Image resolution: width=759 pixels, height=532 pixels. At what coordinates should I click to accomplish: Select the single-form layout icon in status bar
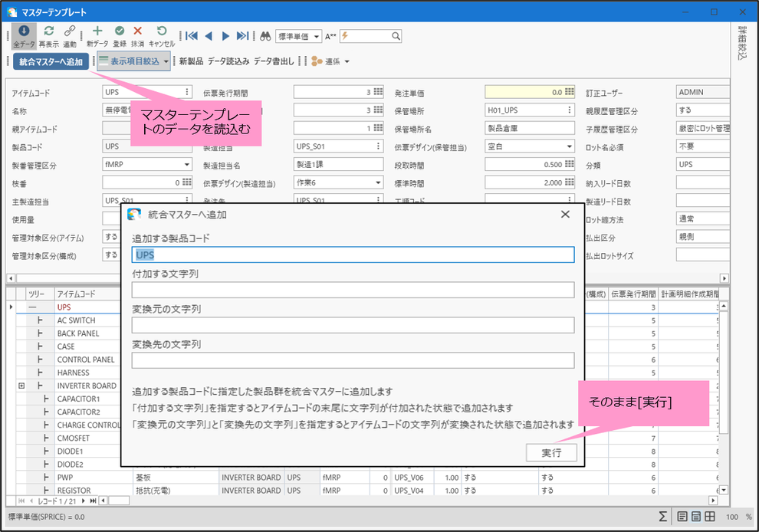pos(682,517)
